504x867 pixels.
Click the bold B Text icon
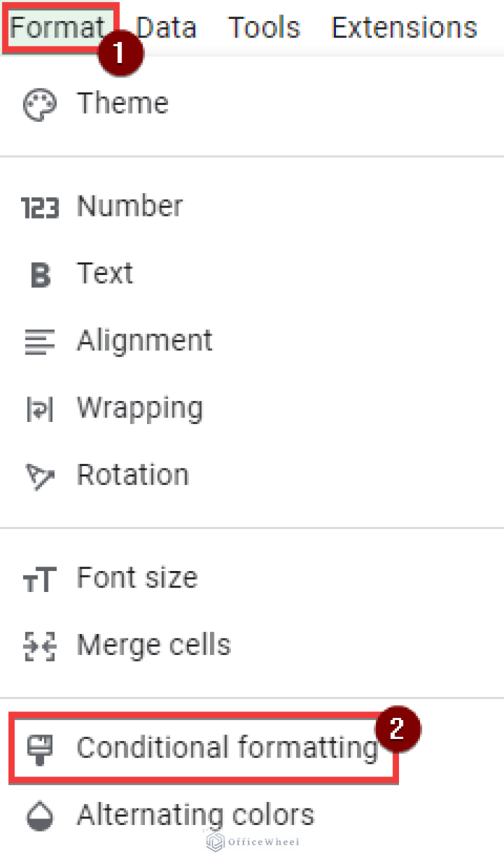tap(39, 275)
